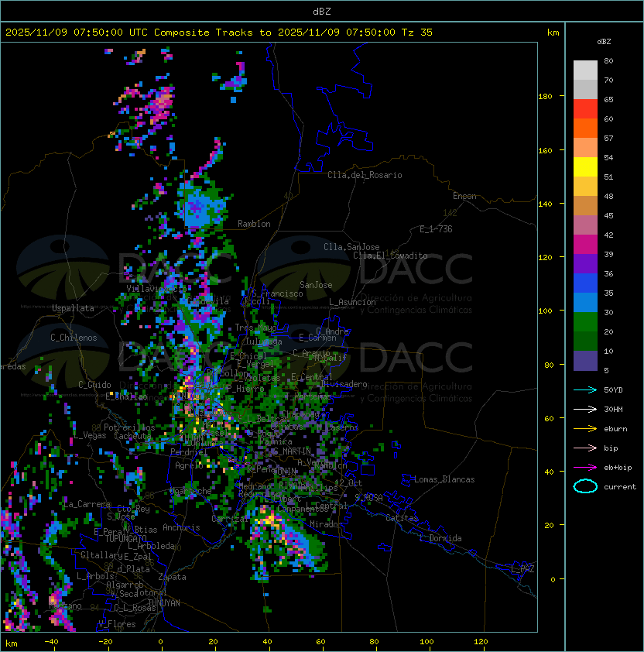The width and height of the screenshot is (644, 652).
Task: Click the 'TUPUNGATO' map label
Action: [x=126, y=538]
